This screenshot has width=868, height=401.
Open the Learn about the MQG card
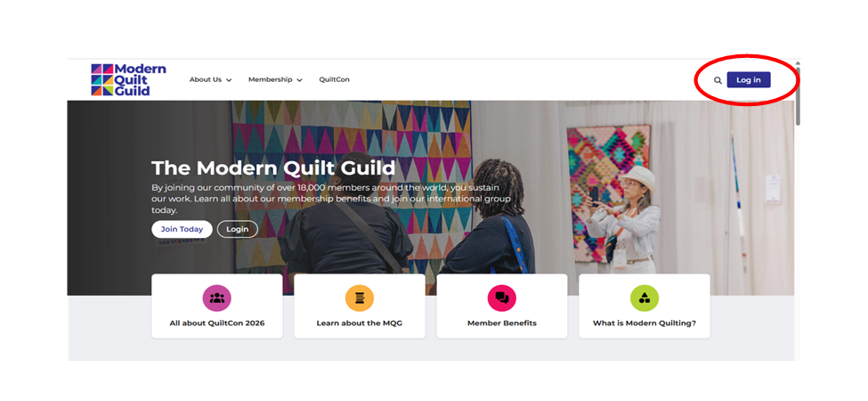click(360, 306)
